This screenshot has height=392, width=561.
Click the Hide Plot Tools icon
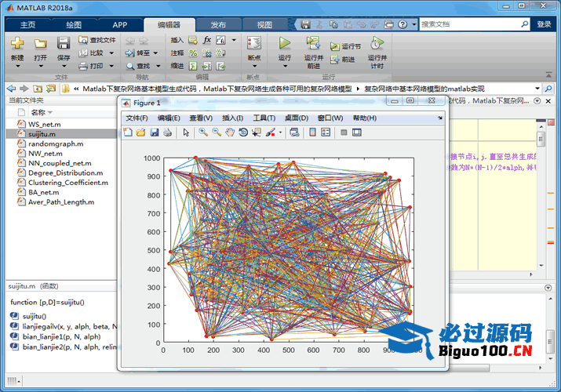coord(344,132)
